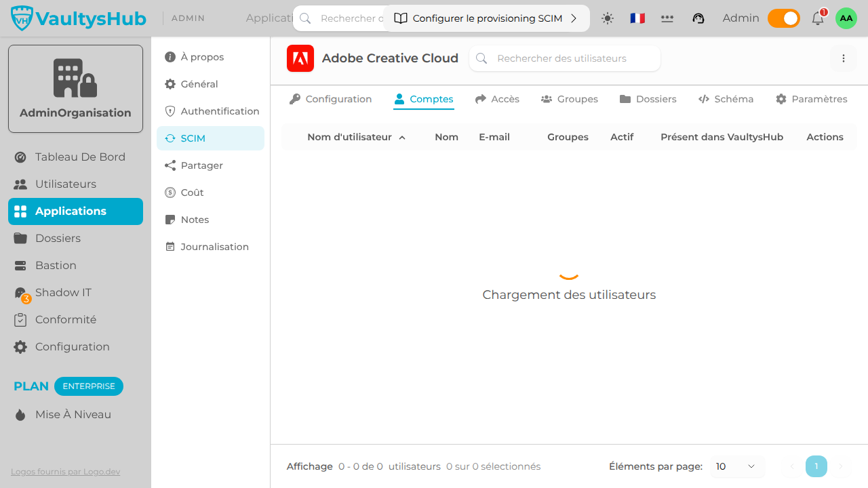Switch to the Configuration tab

(330, 99)
